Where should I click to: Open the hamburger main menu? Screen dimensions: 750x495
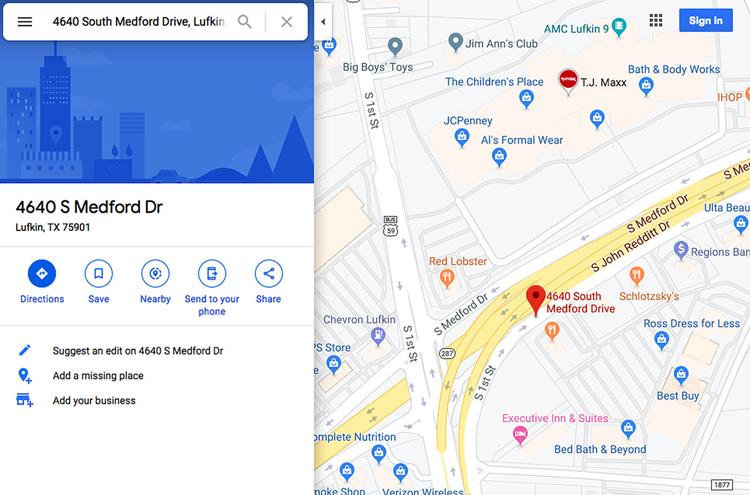[x=25, y=22]
